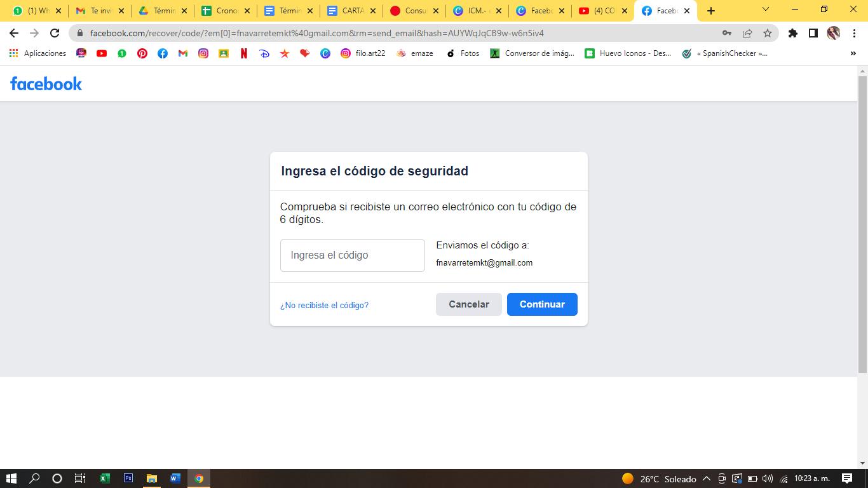The height and width of the screenshot is (488, 868).
Task: Share this page using the address bar icon
Action: [x=747, y=33]
